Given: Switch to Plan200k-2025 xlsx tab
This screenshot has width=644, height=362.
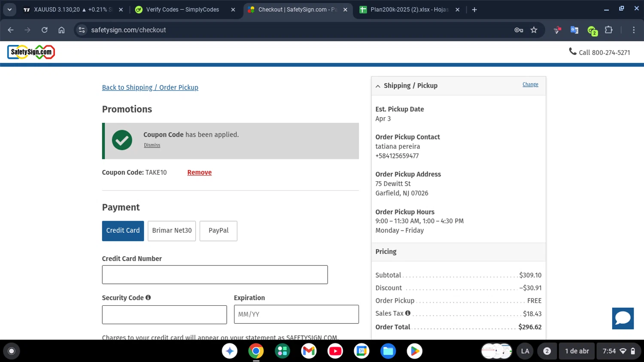Looking at the screenshot, I should click(409, 9).
